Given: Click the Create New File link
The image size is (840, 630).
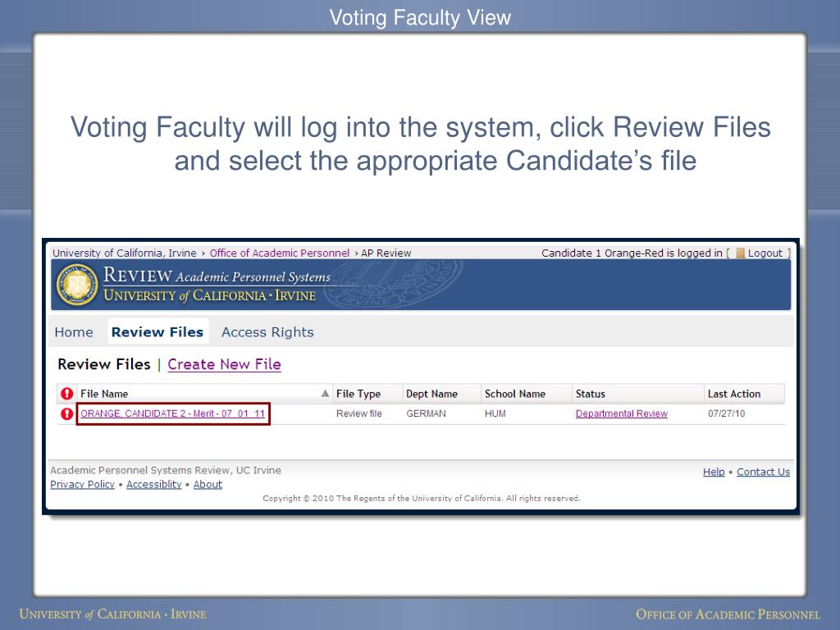Looking at the screenshot, I should pos(225,364).
